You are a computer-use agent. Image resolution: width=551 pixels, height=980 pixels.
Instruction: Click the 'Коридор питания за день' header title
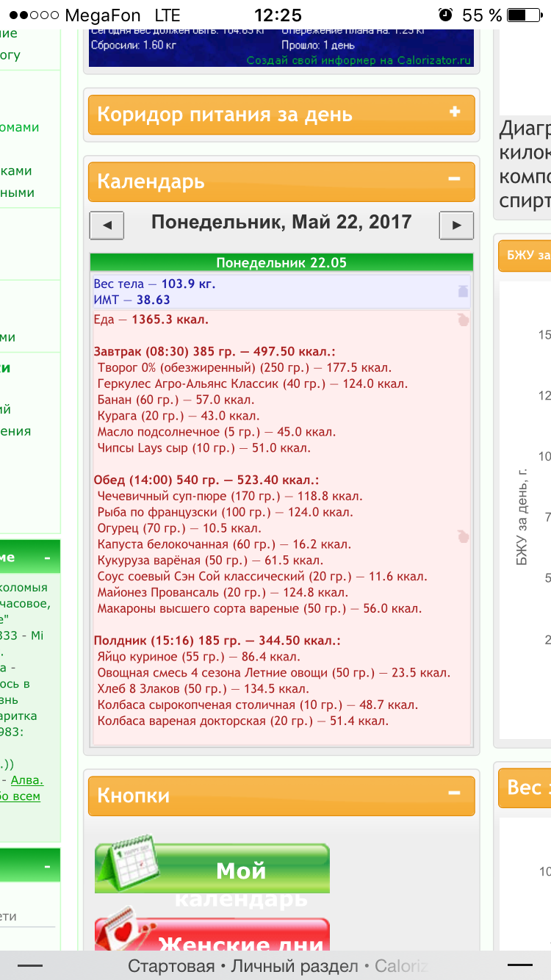(225, 115)
